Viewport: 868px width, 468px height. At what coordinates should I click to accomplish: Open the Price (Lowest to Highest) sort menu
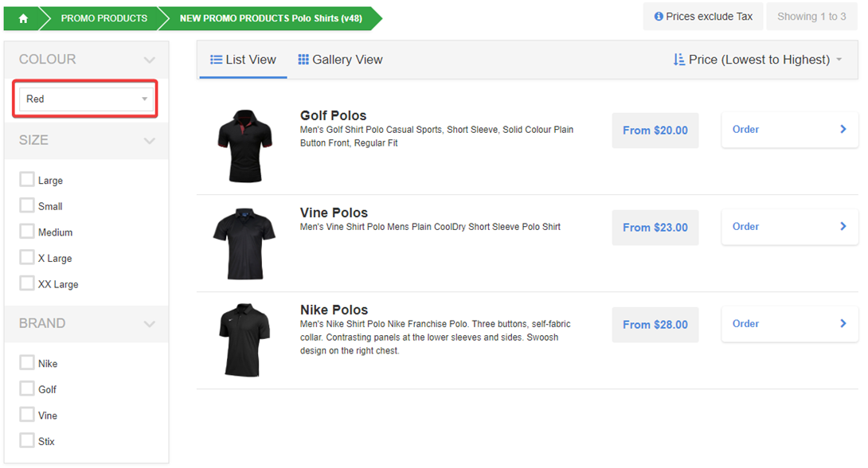pyautogui.click(x=758, y=60)
